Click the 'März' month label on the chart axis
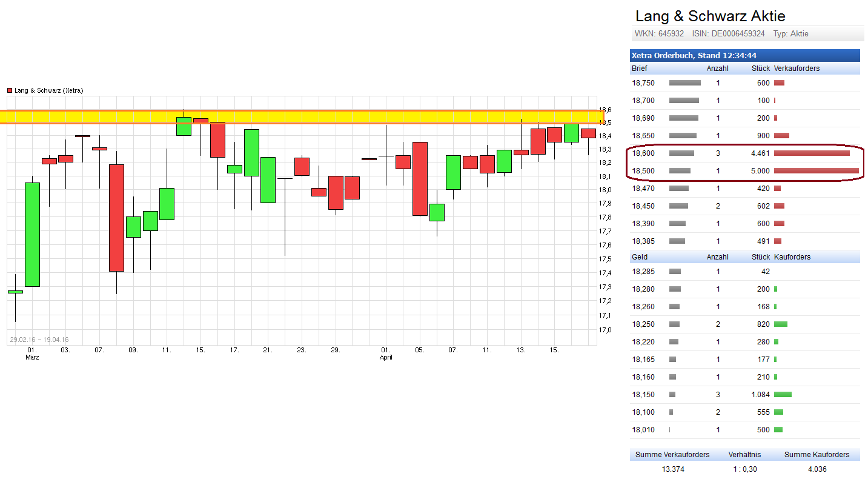Viewport: 868px width, 479px height. (x=32, y=358)
